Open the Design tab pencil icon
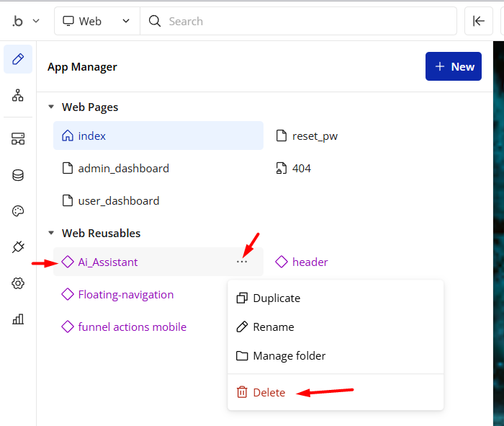504x426 pixels. pos(18,59)
